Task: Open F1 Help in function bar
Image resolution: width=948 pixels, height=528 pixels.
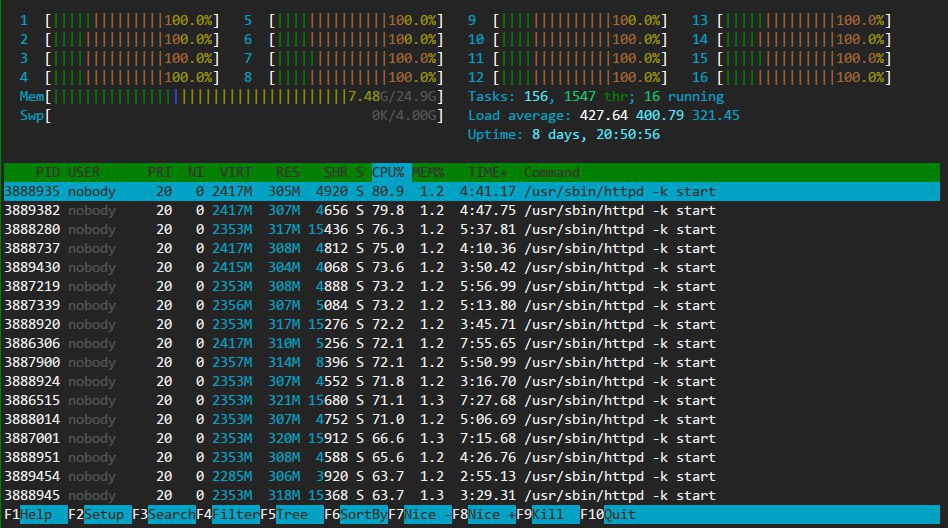Action: tap(36, 515)
